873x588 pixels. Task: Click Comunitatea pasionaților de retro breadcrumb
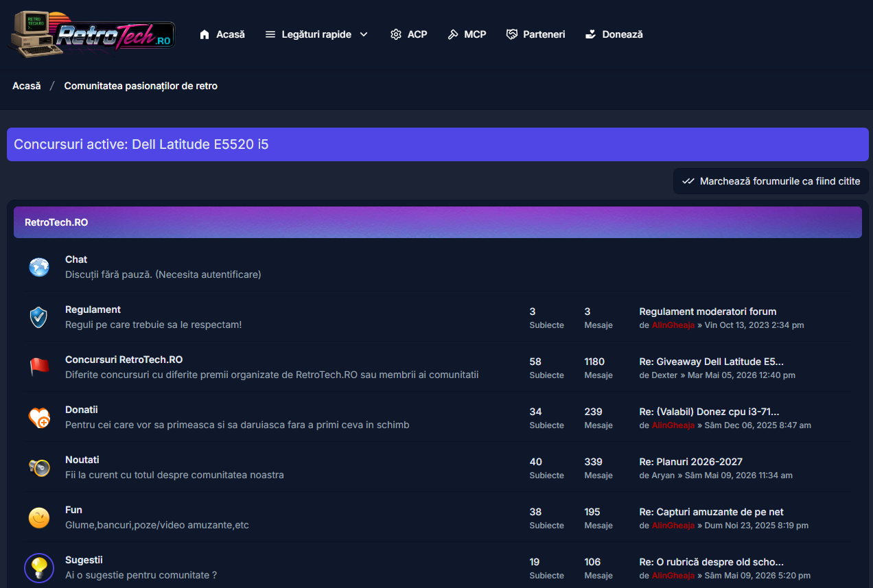141,86
